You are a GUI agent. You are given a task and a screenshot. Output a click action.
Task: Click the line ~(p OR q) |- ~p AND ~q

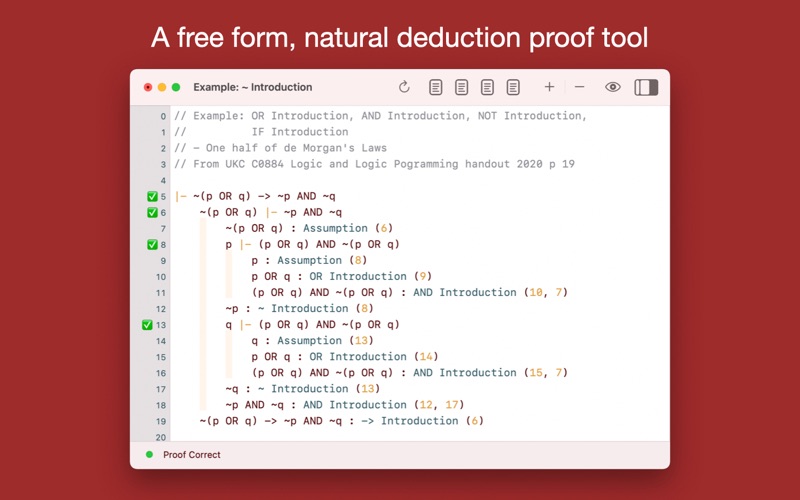tap(271, 212)
